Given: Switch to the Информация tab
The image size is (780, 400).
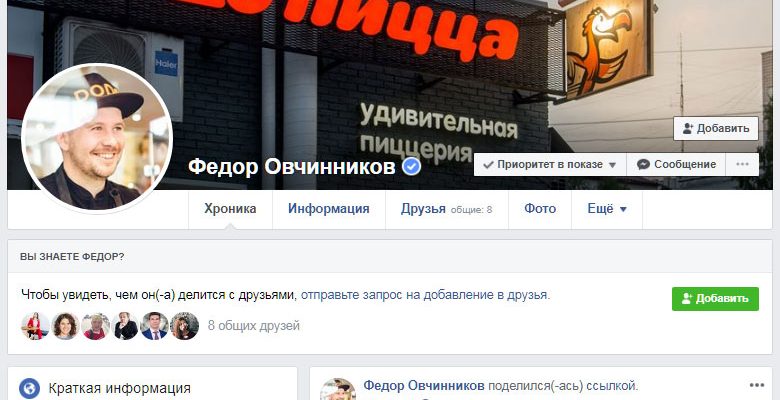Looking at the screenshot, I should [329, 209].
